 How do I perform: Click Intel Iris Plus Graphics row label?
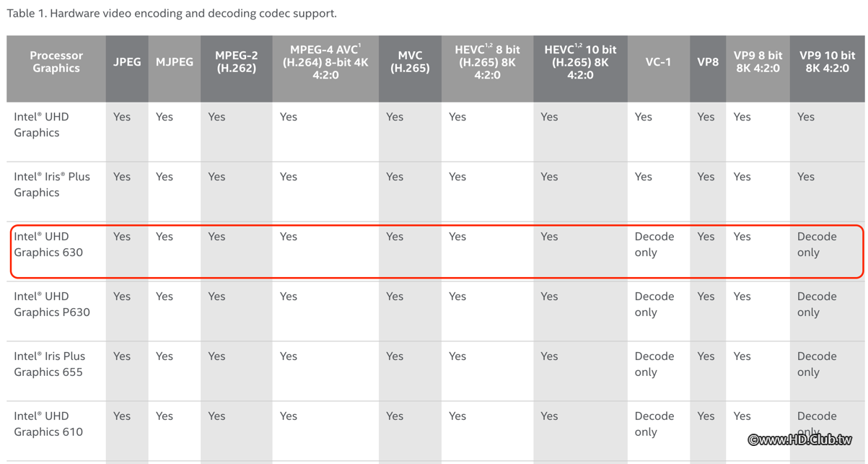pyautogui.click(x=52, y=185)
